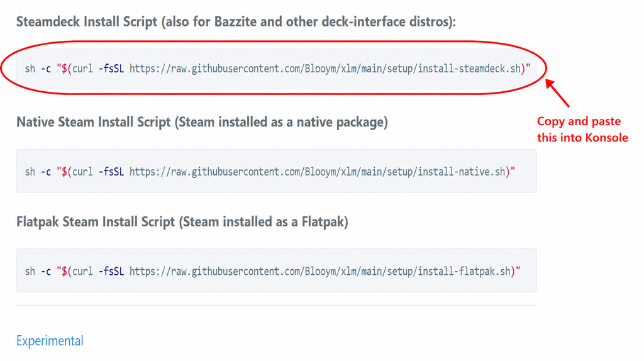
Task: Click the Flatpak Steam Install Script heading
Action: click(182, 222)
